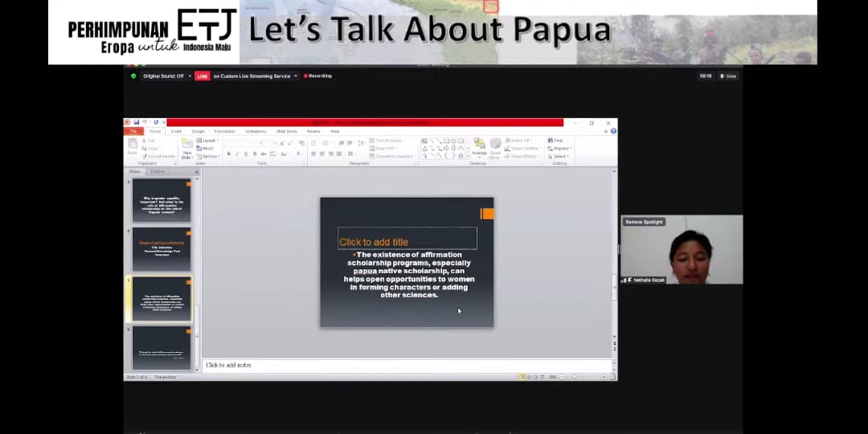Screen dimensions: 868x434
Task: Click the Remove Spotlight button
Action: pos(644,222)
